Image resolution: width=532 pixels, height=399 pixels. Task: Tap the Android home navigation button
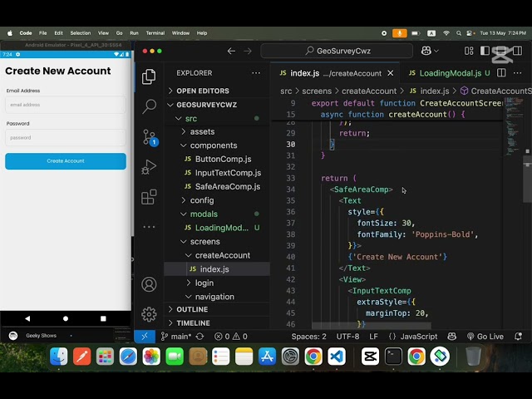coord(66,318)
